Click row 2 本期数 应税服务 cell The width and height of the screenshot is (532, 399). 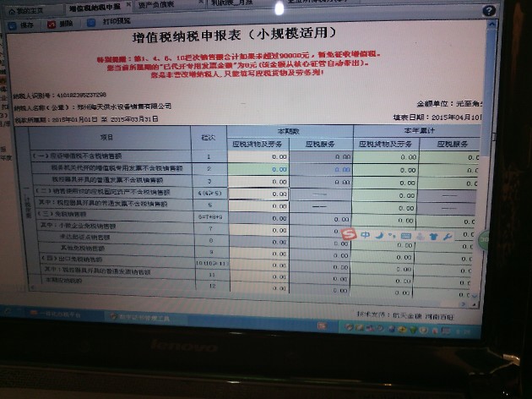pyautogui.click(x=321, y=169)
